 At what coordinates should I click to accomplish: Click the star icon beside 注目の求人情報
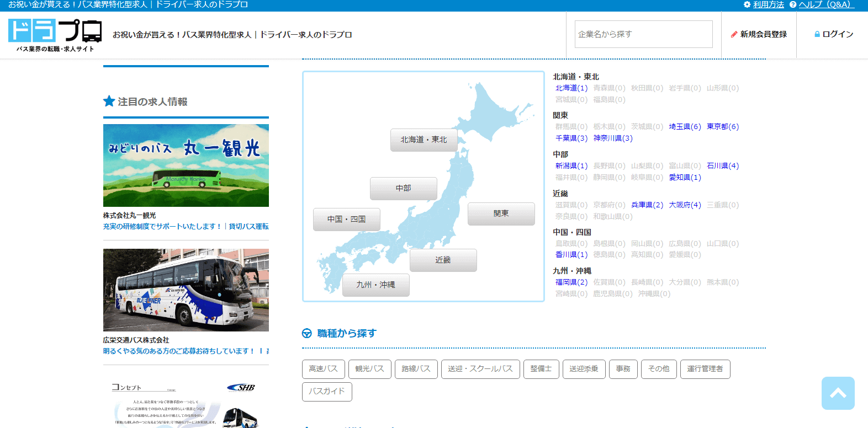pyautogui.click(x=109, y=101)
